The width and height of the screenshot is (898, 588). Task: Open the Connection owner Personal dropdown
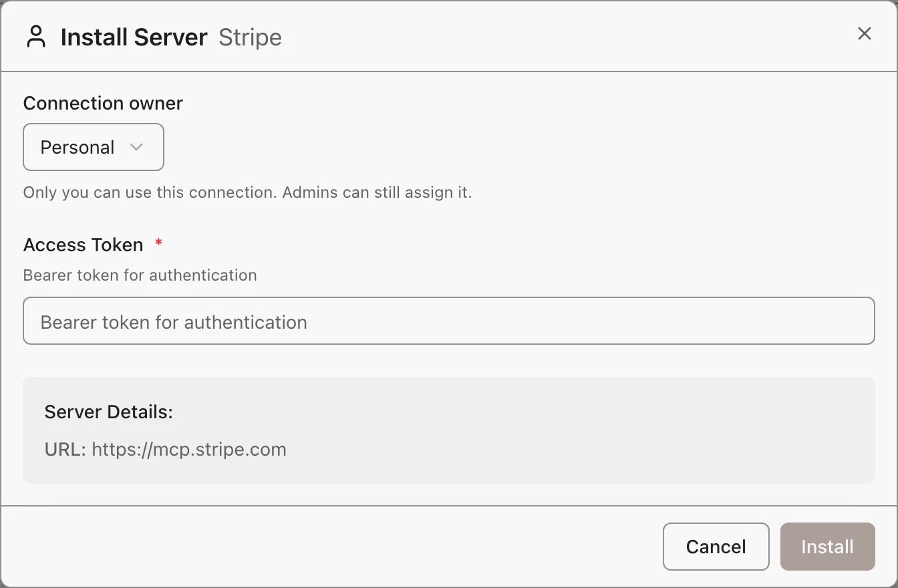94,147
